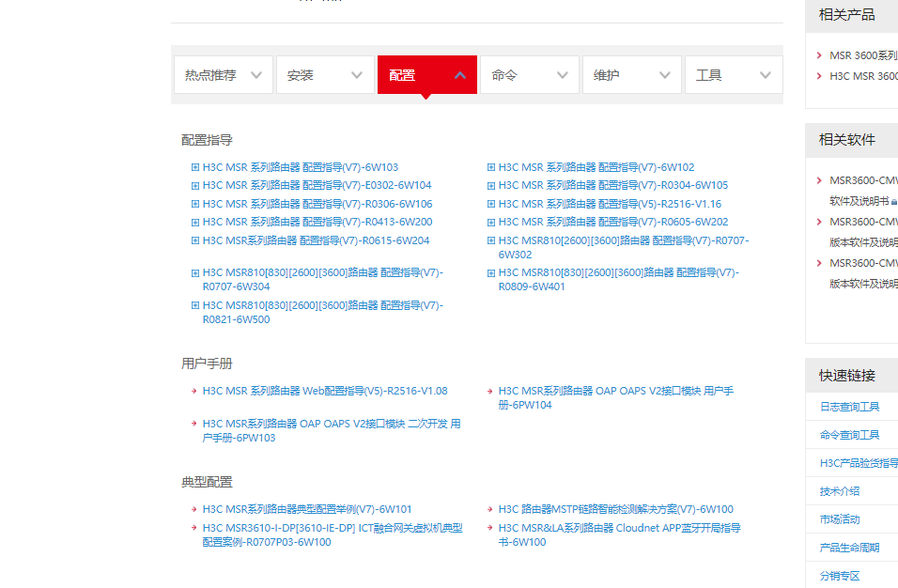898x588 pixels.
Task: Expand the plus icon beside R0821-6W500 guide
Action: [195, 305]
